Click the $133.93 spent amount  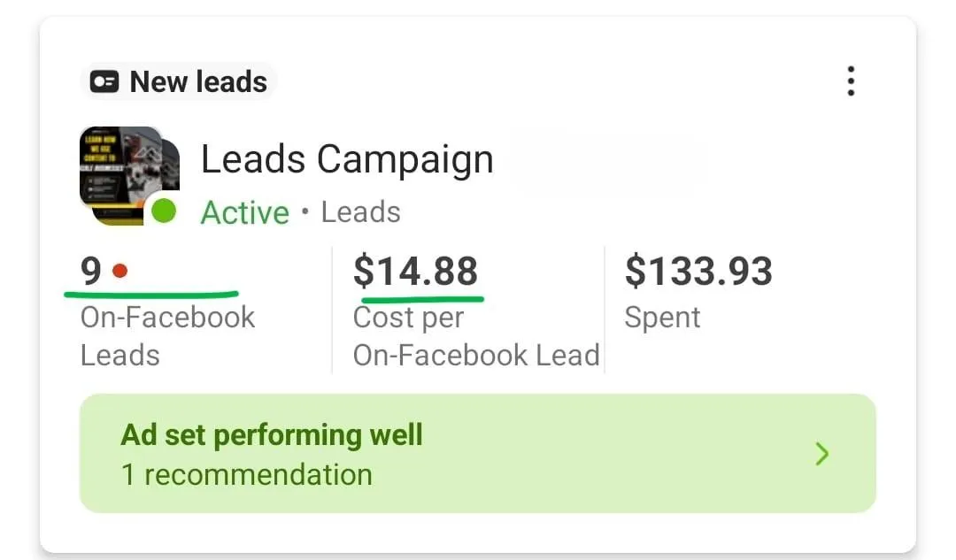click(x=698, y=271)
